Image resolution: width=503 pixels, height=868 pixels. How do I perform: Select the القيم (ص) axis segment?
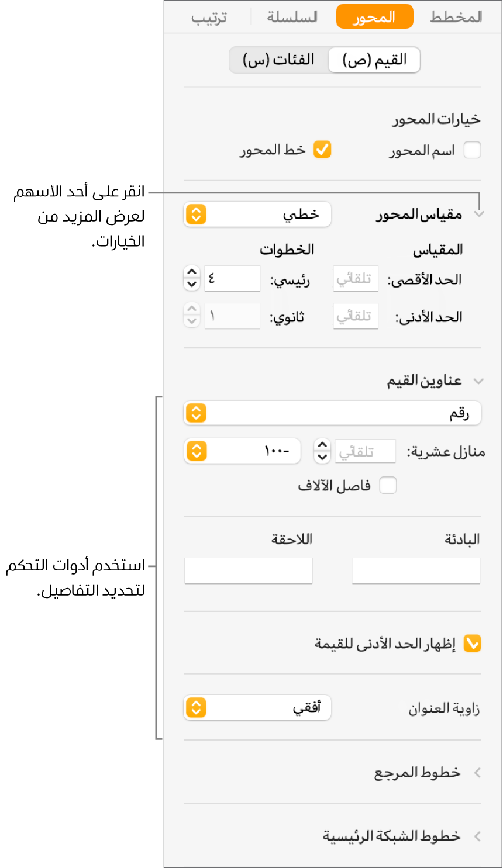(x=374, y=60)
